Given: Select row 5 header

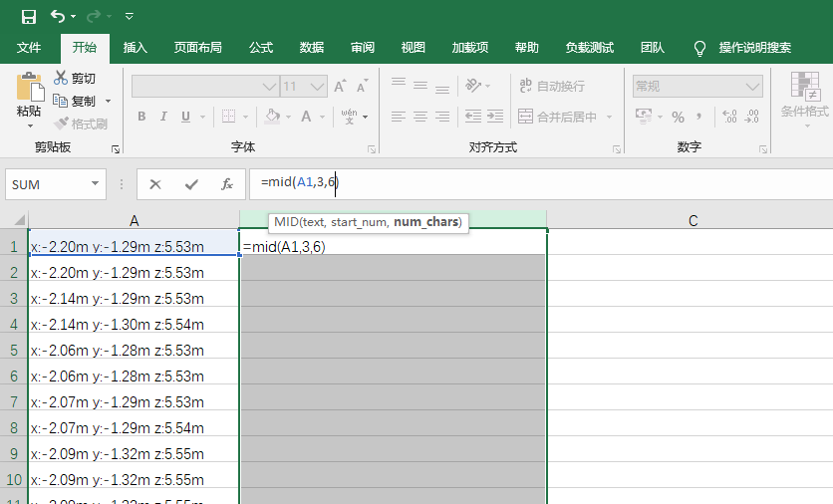Looking at the screenshot, I should (x=14, y=351).
